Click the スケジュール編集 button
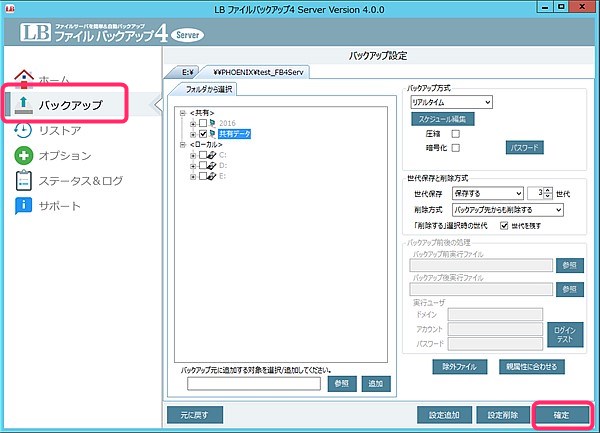The image size is (600, 433). coord(443,119)
